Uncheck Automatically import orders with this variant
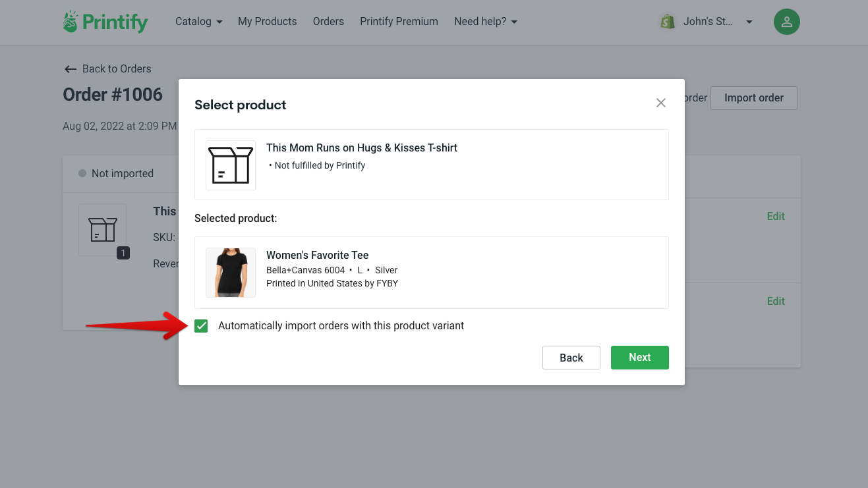 click(201, 326)
